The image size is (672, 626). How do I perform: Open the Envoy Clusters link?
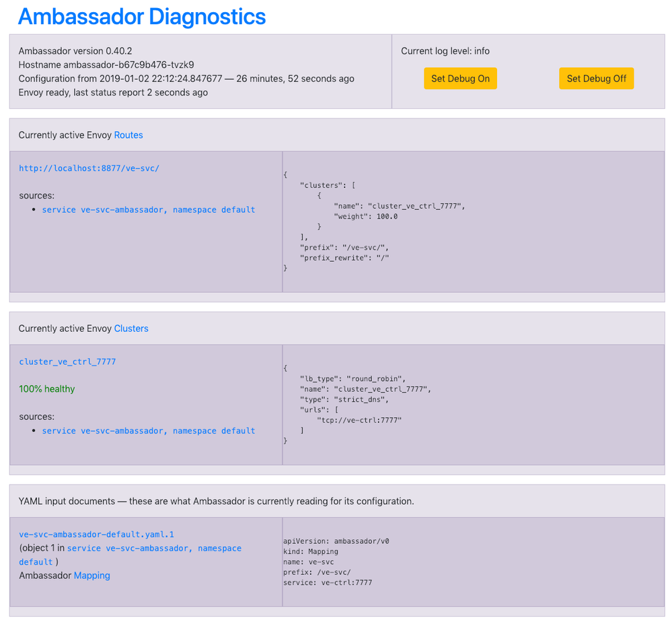130,328
